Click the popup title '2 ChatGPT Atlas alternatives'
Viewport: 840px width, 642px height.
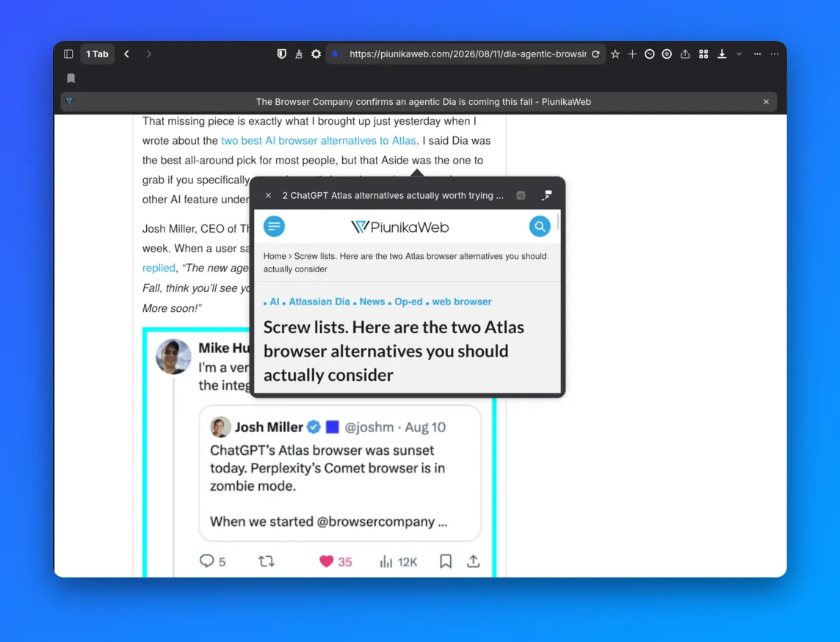(393, 195)
